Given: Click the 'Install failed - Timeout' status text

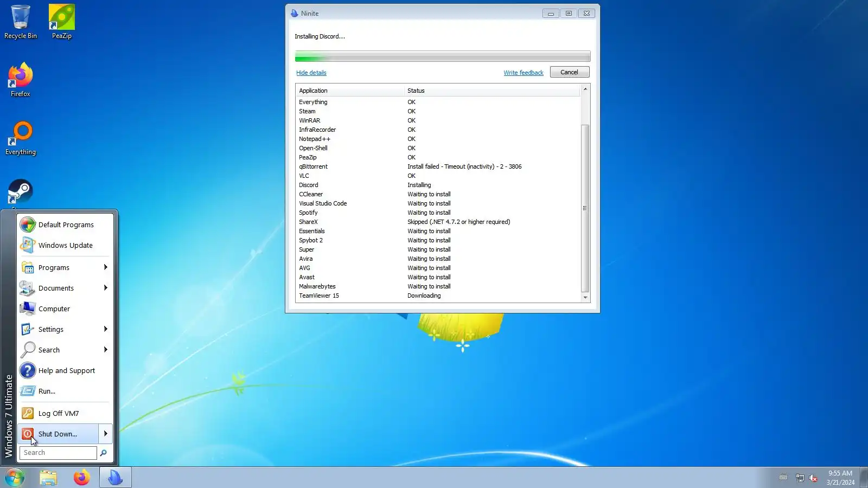Looking at the screenshot, I should (464, 166).
